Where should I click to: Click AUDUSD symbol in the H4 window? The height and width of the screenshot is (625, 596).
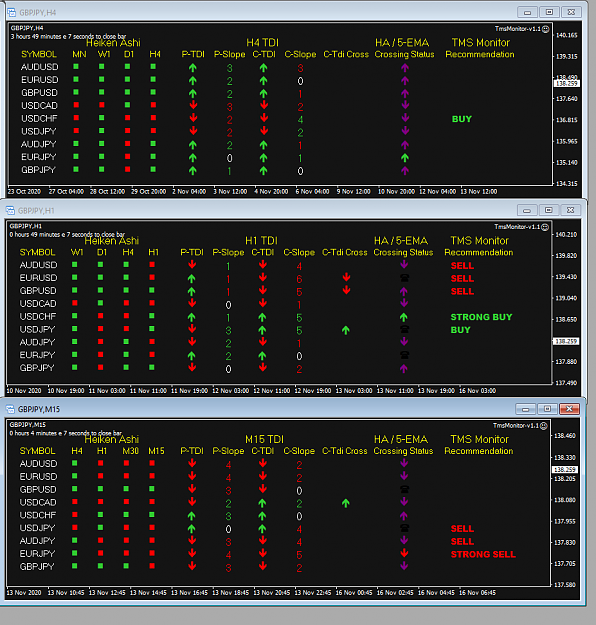coord(39,67)
